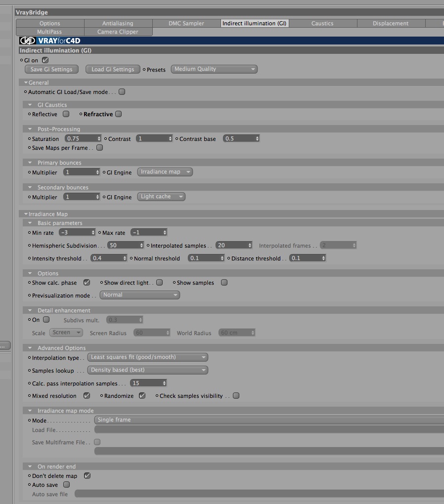444x504 pixels.
Task: Click the VRAYforC4D logo icon
Action: pyautogui.click(x=27, y=41)
